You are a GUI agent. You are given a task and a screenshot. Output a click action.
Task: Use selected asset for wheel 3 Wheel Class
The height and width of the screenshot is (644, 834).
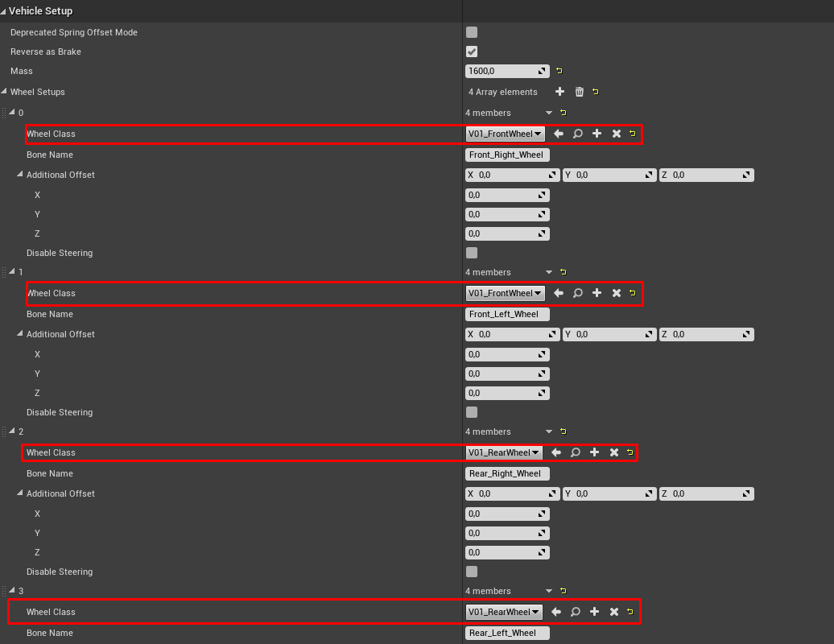pos(555,612)
